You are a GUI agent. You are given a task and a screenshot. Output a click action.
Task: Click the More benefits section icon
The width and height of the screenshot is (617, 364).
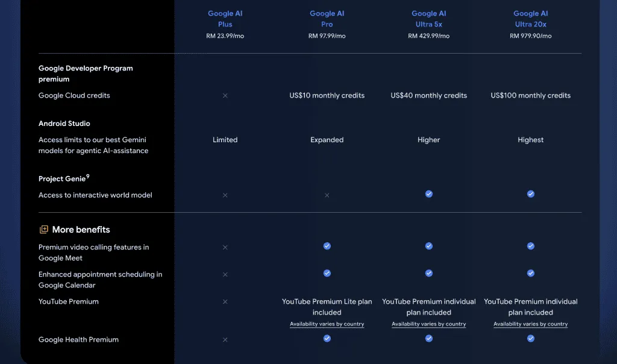[x=43, y=230]
